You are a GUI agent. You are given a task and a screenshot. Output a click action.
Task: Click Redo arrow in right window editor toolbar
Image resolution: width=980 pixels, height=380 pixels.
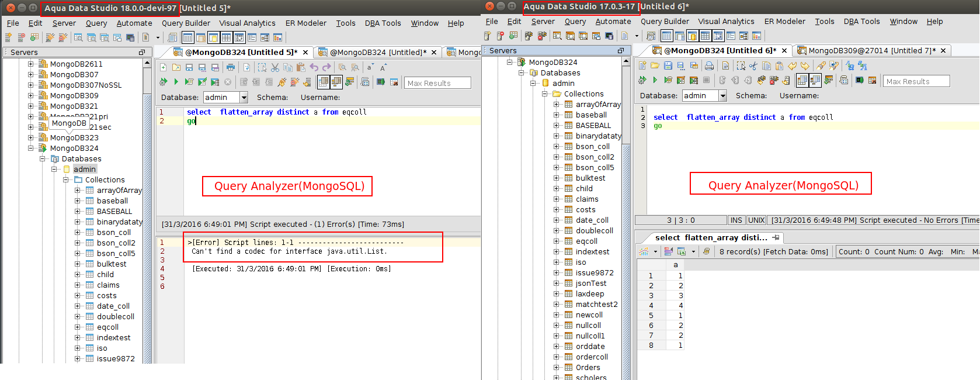pos(805,65)
